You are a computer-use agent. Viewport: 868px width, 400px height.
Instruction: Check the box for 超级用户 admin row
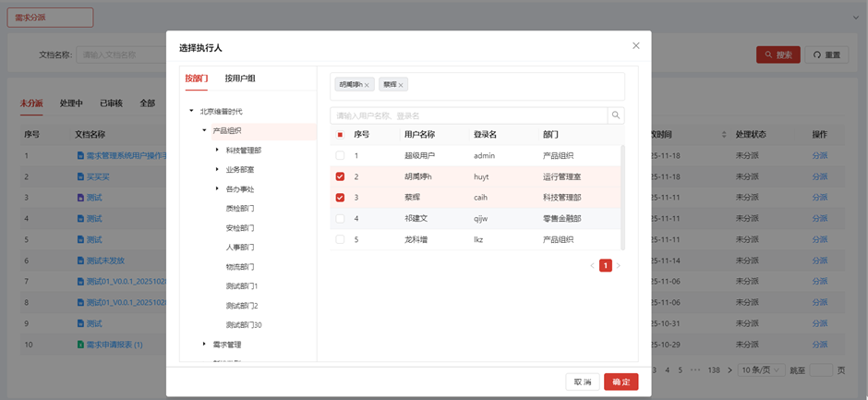(x=340, y=156)
